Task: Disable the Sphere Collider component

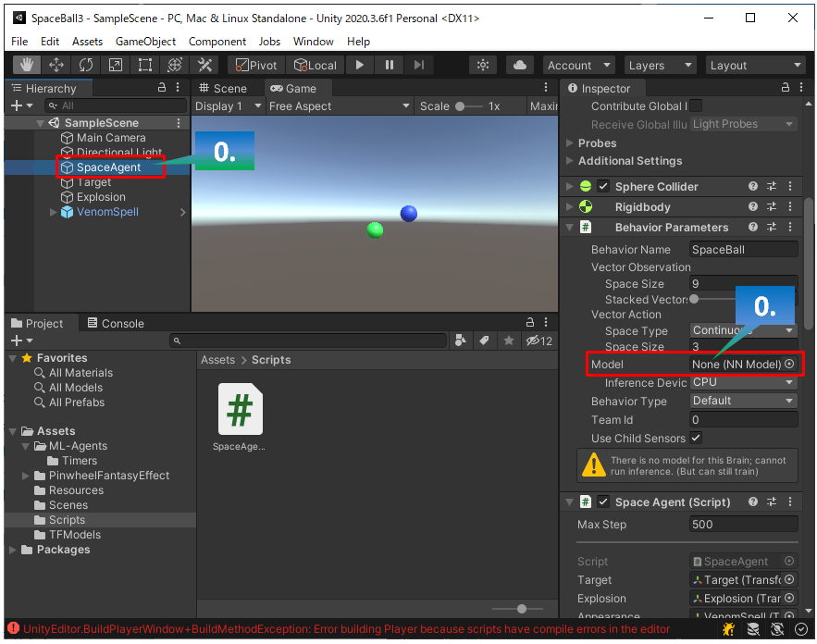Action: 603,186
